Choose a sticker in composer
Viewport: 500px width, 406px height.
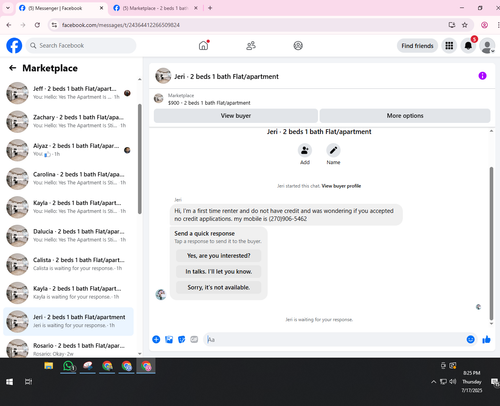click(182, 339)
